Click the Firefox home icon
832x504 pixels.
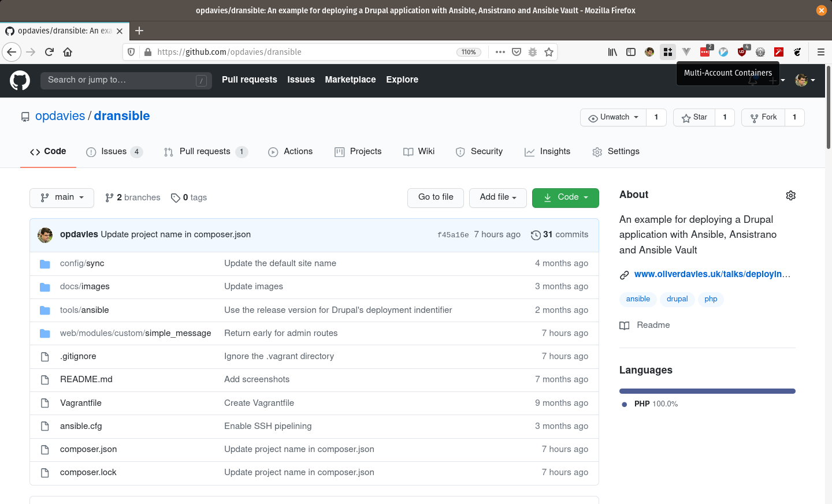point(68,52)
